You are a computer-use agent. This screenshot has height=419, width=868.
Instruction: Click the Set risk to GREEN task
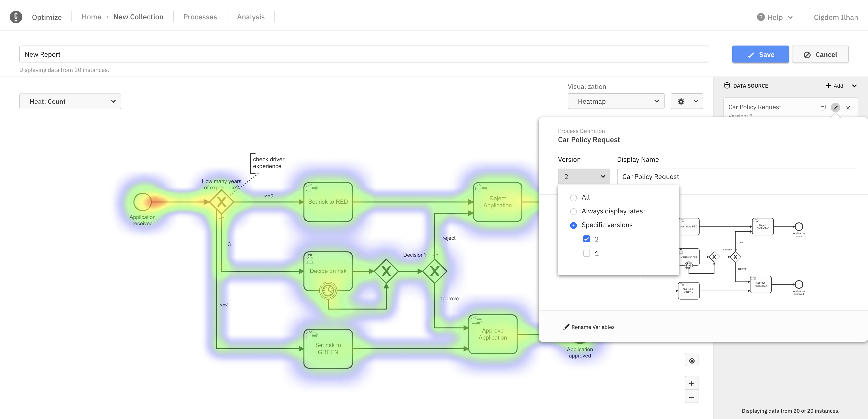click(x=328, y=349)
